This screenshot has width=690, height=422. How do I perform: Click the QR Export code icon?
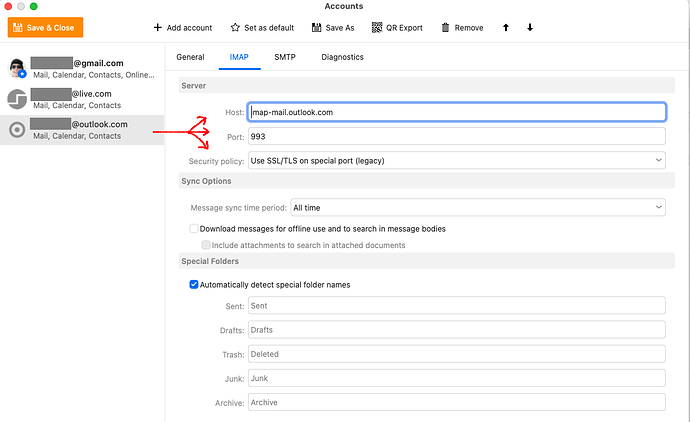[x=377, y=27]
